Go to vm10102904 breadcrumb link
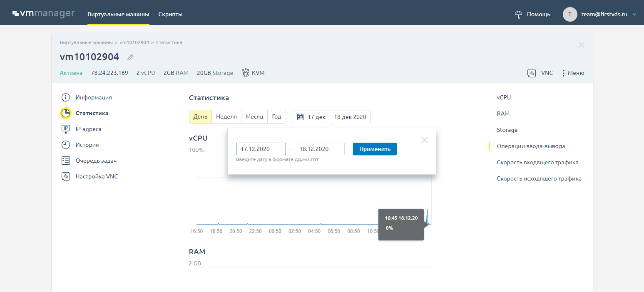 134,42
